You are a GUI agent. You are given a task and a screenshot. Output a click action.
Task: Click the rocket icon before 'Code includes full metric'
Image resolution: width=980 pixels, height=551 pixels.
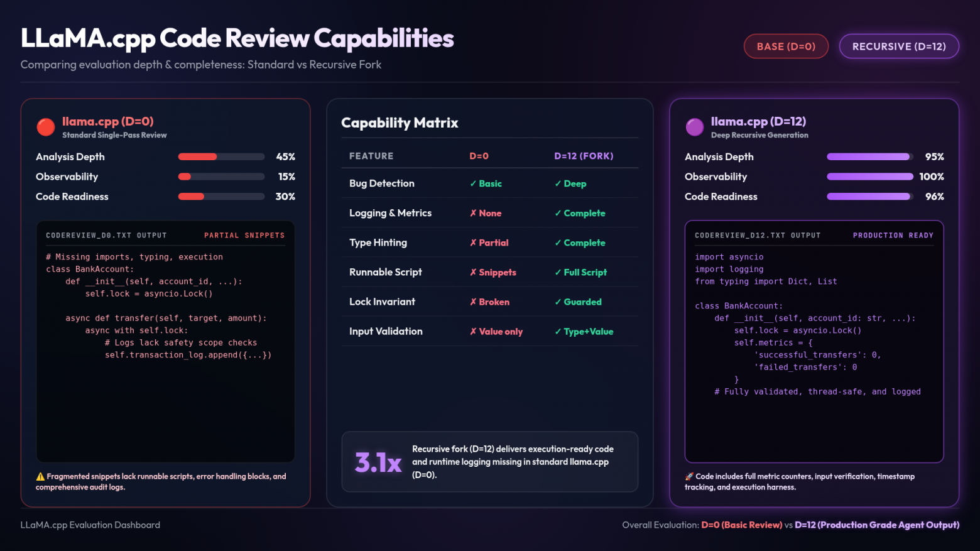click(x=689, y=476)
